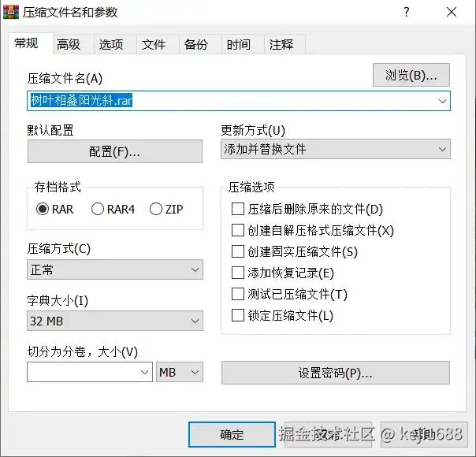Image resolution: width=476 pixels, height=457 pixels.
Task: Select the RAR4 archive format
Action: pos(99,209)
